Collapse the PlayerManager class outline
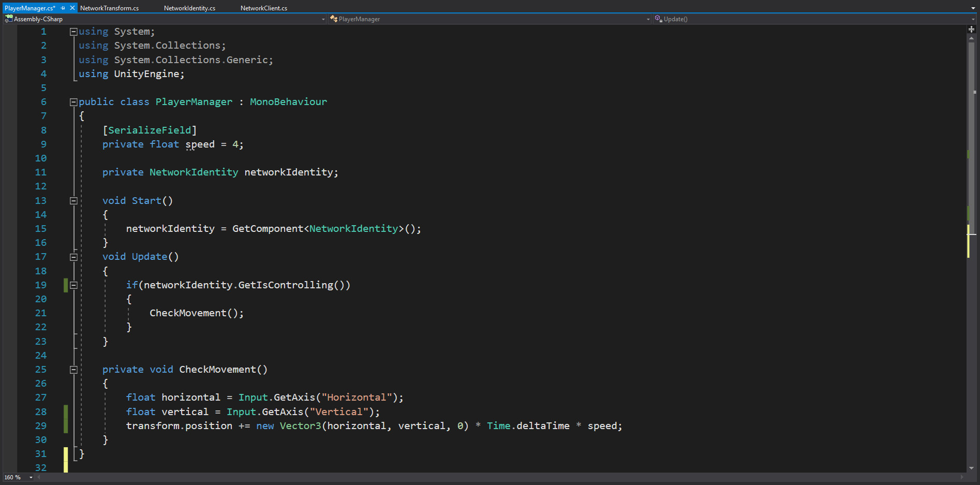Screen dimensions: 980x485 click(73, 102)
